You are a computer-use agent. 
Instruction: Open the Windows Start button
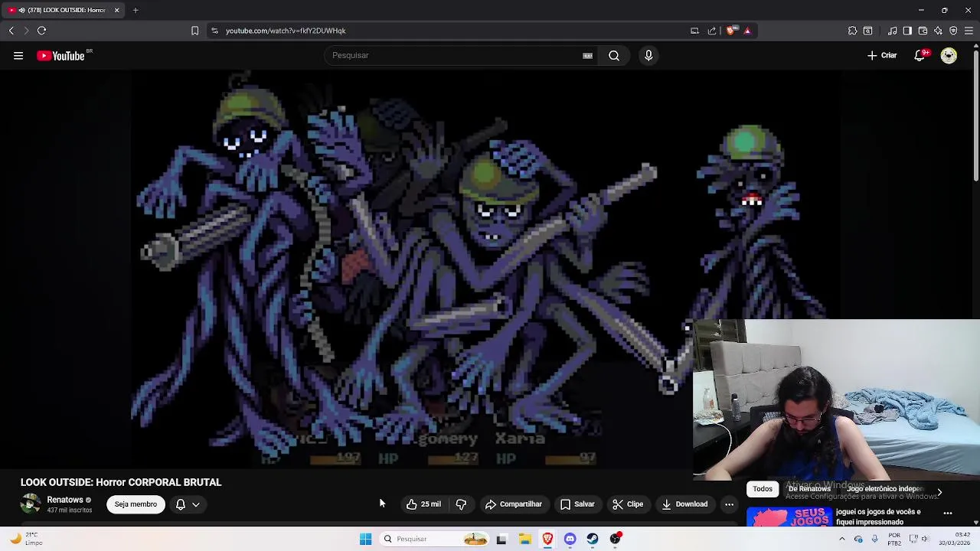365,539
